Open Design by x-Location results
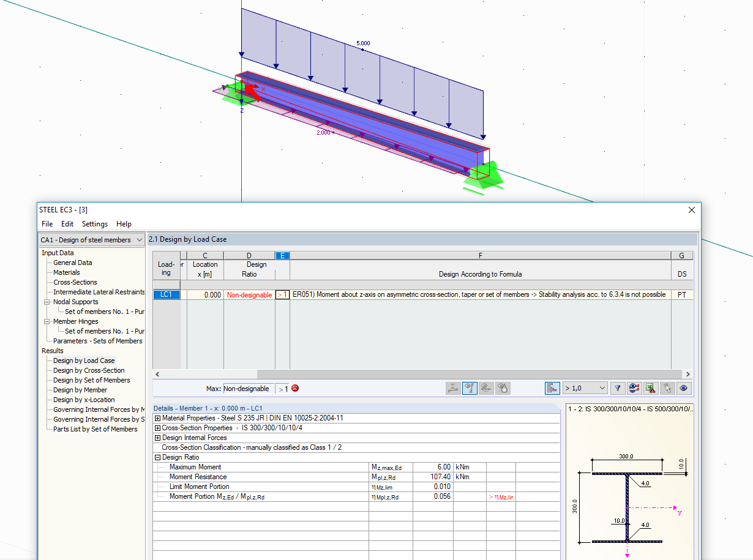 coord(84,400)
